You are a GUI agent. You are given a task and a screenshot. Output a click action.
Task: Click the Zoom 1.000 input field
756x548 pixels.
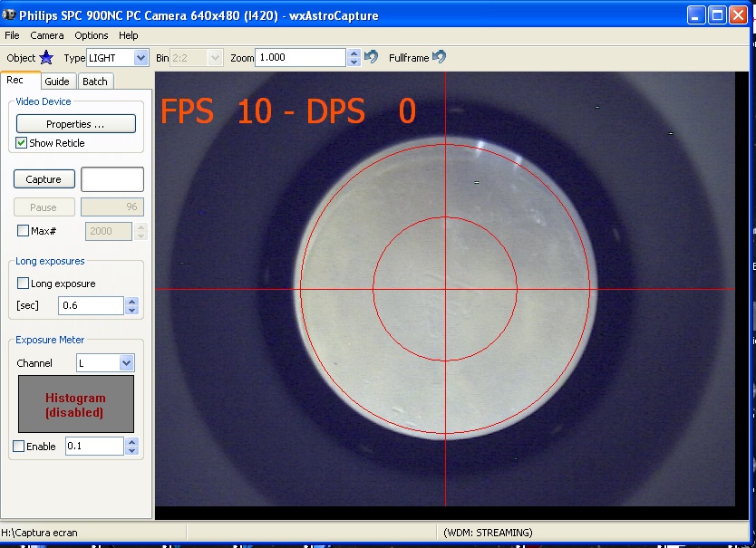coord(300,57)
